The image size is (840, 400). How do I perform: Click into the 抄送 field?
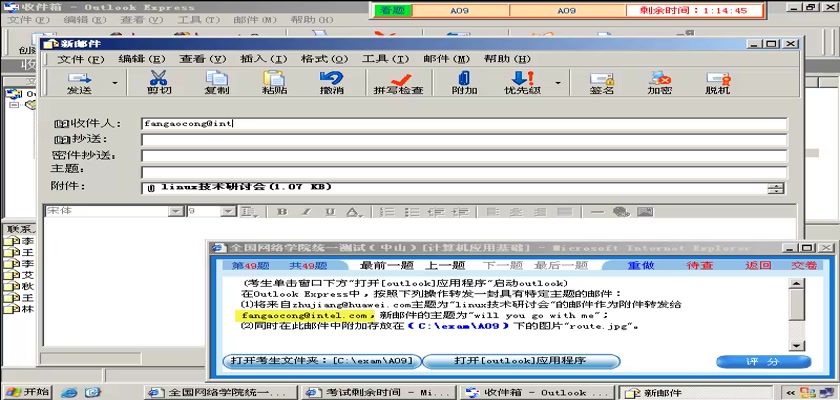(x=464, y=140)
